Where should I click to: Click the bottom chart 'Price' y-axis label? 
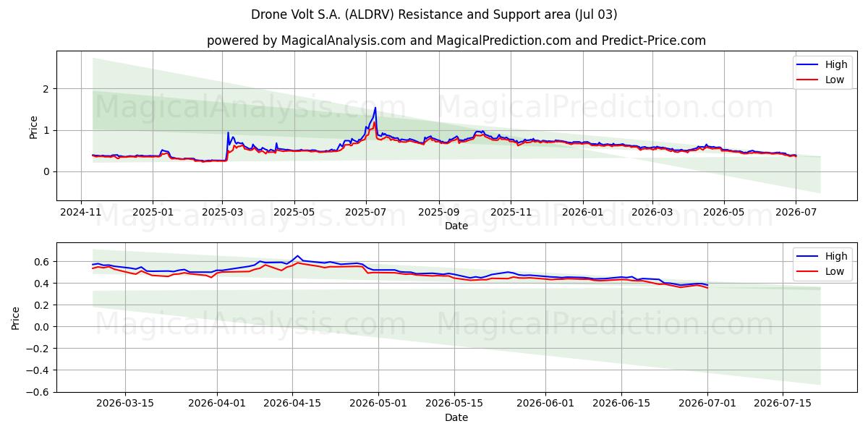(x=16, y=318)
